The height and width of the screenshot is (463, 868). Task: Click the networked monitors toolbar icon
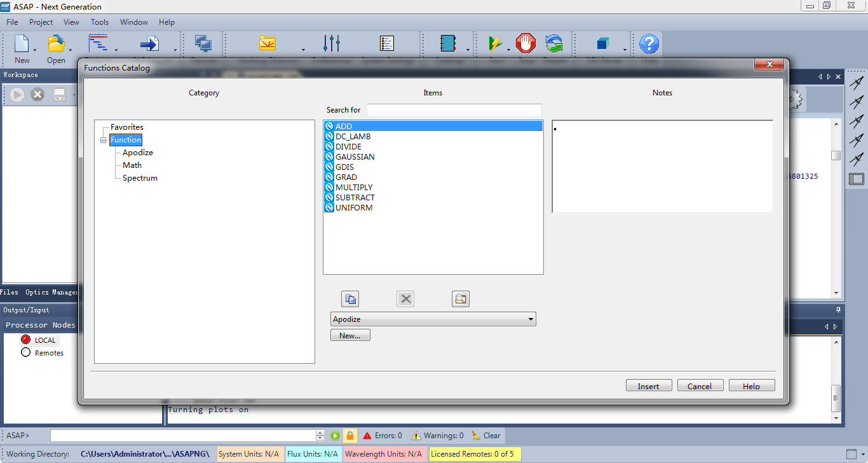(x=203, y=44)
